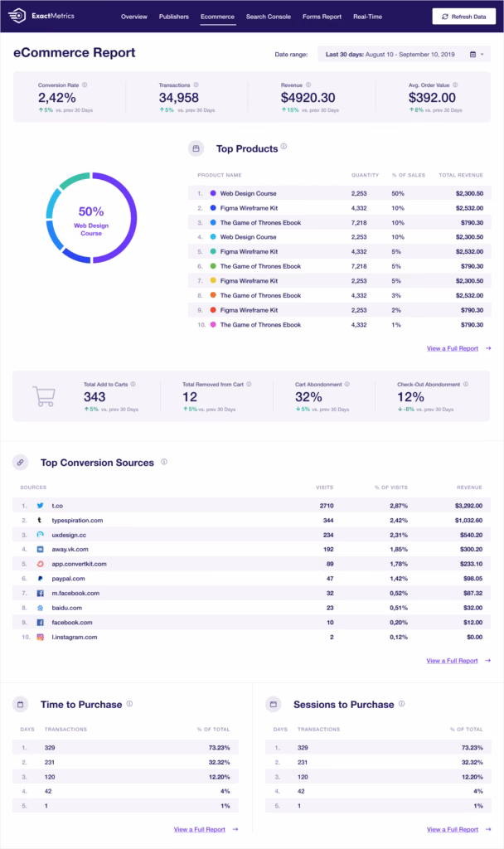Screen dimensions: 504x849
Task: Click the shopping cart icon
Action: point(45,397)
